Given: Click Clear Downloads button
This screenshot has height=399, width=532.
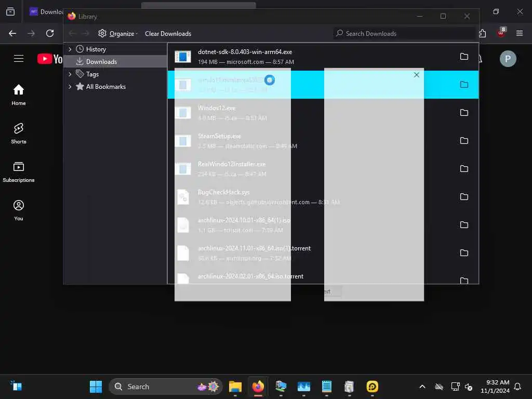Looking at the screenshot, I should pos(168,33).
